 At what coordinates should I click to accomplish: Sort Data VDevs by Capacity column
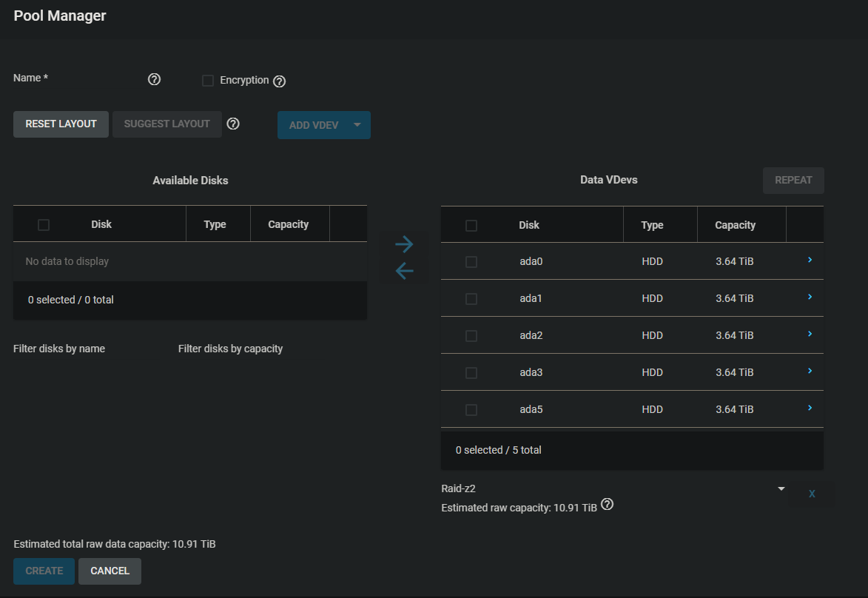735,225
